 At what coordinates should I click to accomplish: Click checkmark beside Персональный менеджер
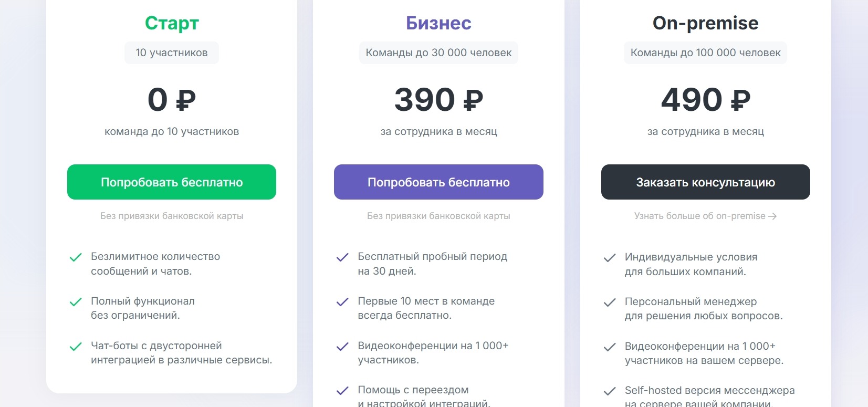610,302
